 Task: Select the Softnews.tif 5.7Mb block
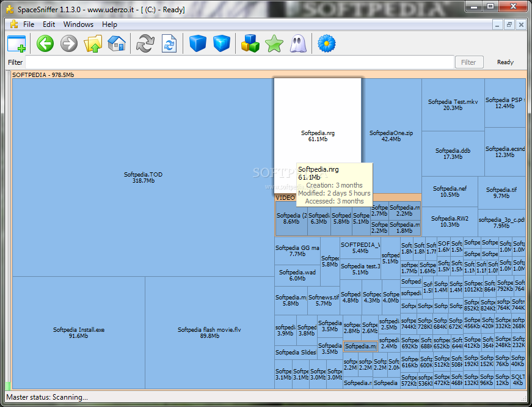[x=324, y=301]
